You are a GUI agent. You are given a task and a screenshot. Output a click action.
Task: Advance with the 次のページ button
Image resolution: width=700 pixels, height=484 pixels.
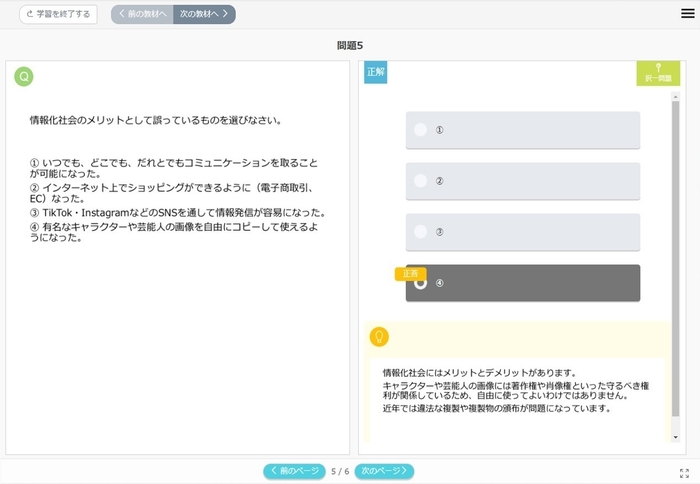tap(384, 471)
